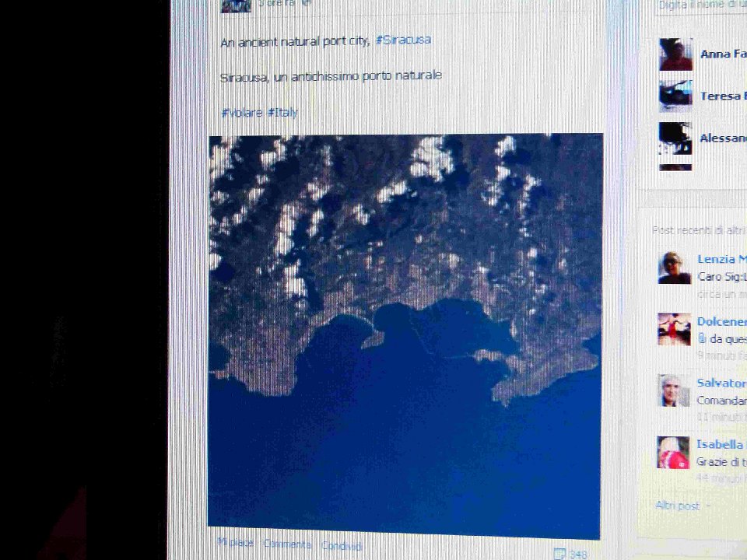Screen dimensions: 747x560
Task: Expand the Altri post dropdown
Action: (682, 506)
